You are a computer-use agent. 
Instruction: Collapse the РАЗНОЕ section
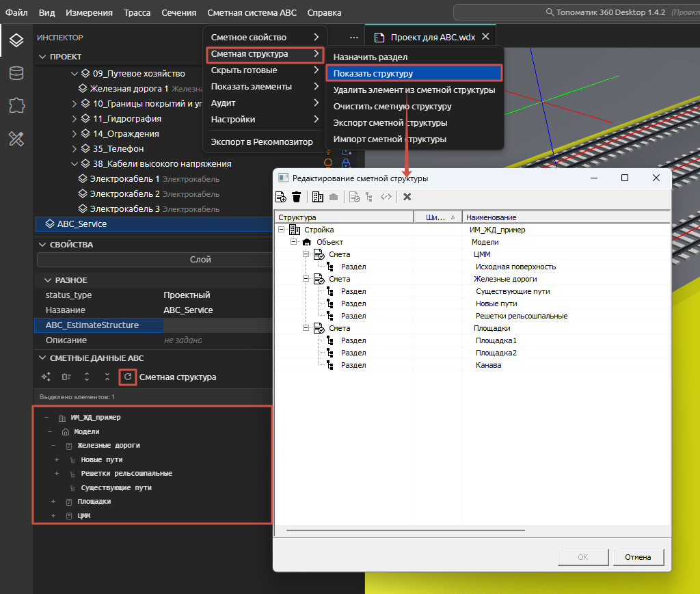48,280
